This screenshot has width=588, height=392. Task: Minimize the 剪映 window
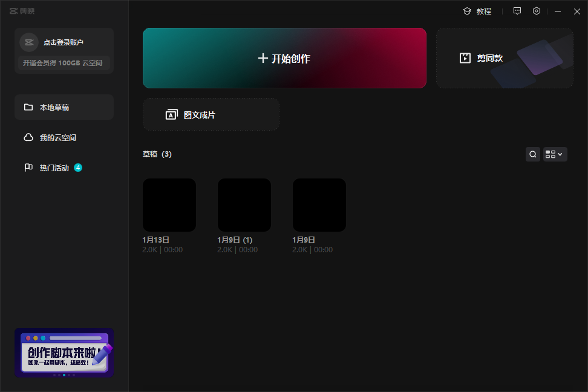point(557,11)
